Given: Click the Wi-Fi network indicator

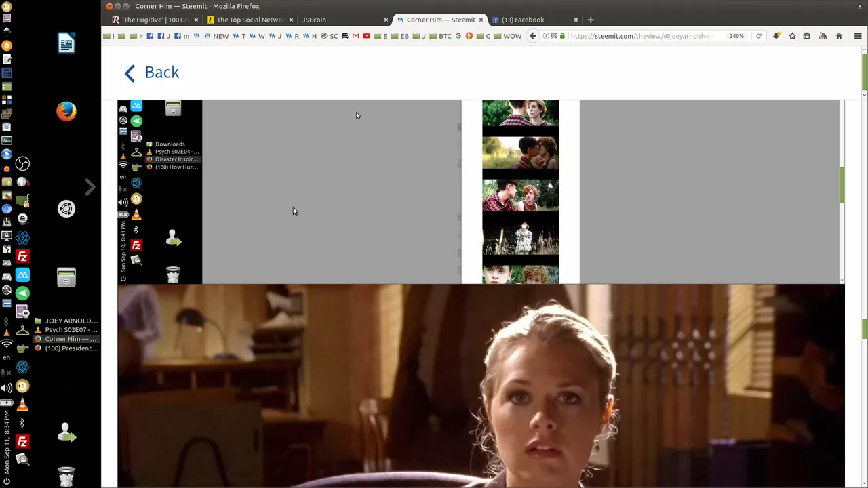Looking at the screenshot, I should coord(7,345).
